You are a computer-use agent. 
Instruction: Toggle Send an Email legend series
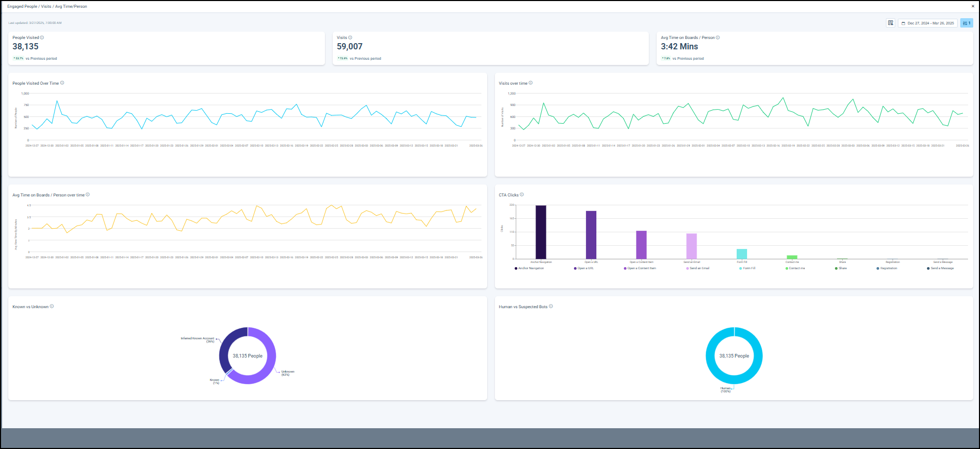click(699, 268)
